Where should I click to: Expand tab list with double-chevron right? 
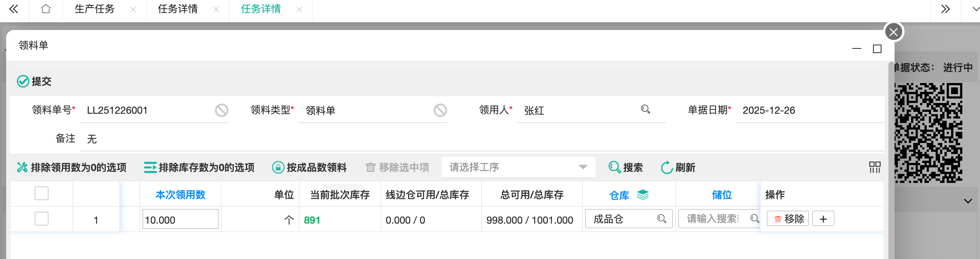[945, 9]
